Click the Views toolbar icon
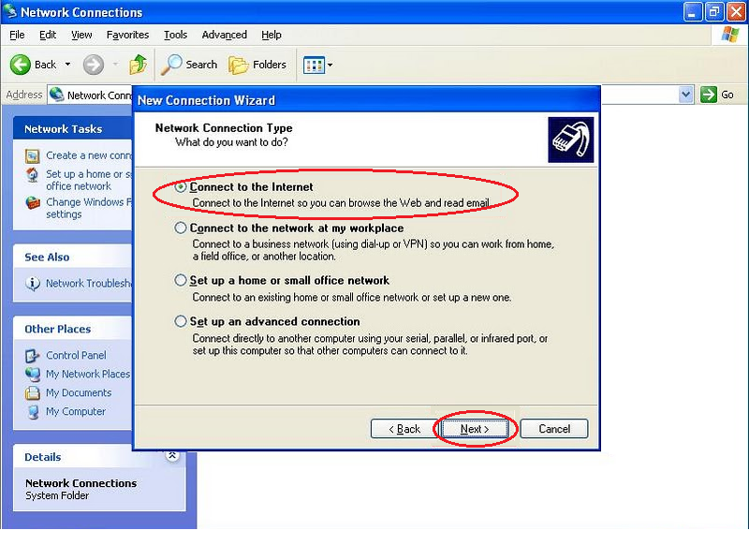This screenshot has height=560, width=749. coord(314,65)
